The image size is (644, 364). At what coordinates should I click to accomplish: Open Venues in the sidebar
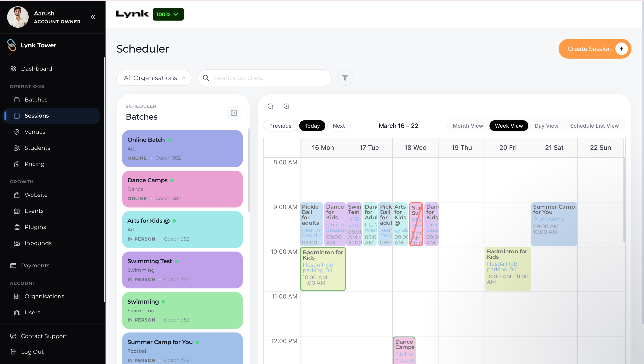coord(52,132)
